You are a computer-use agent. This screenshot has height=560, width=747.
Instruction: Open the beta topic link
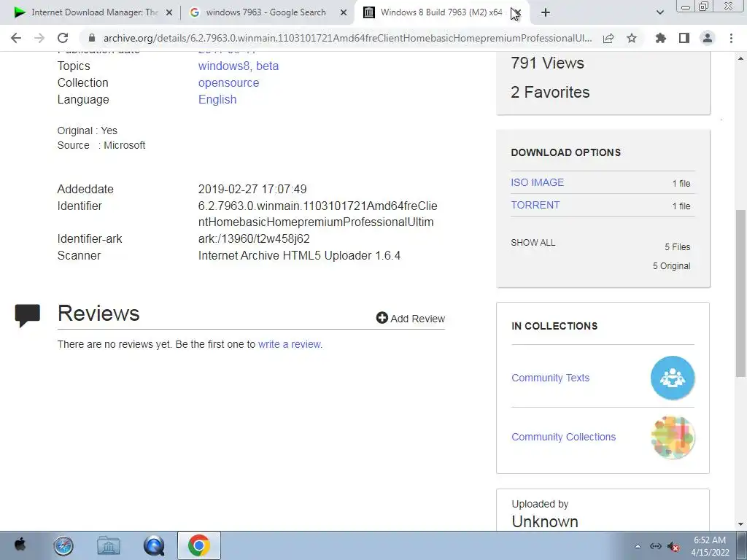coord(267,66)
